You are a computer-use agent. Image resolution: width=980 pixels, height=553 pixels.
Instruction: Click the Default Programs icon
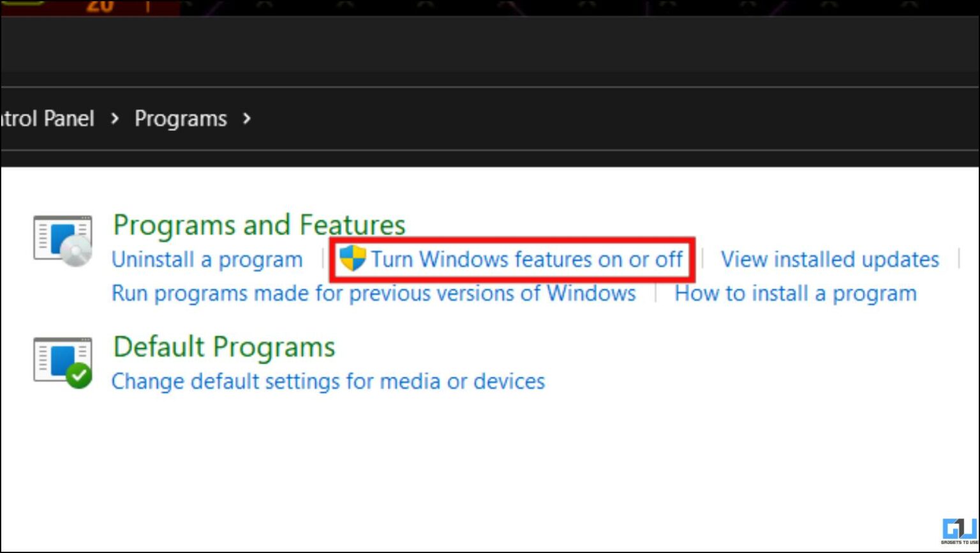[62, 360]
